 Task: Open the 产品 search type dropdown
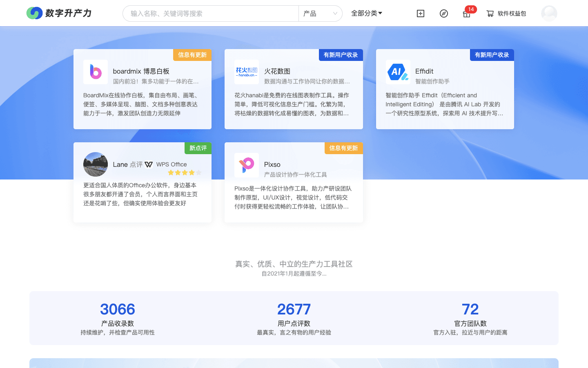320,13
